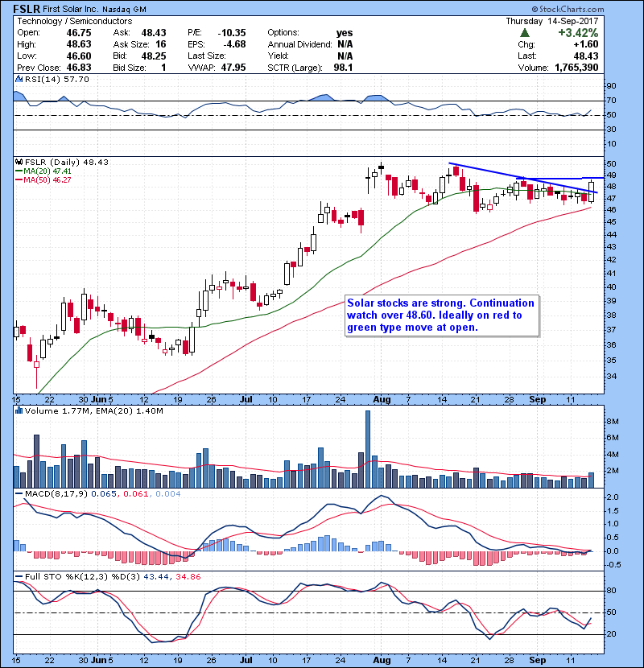Viewport: 644px width, 668px height.
Task: Click the High value 48.63
Action: [x=79, y=44]
